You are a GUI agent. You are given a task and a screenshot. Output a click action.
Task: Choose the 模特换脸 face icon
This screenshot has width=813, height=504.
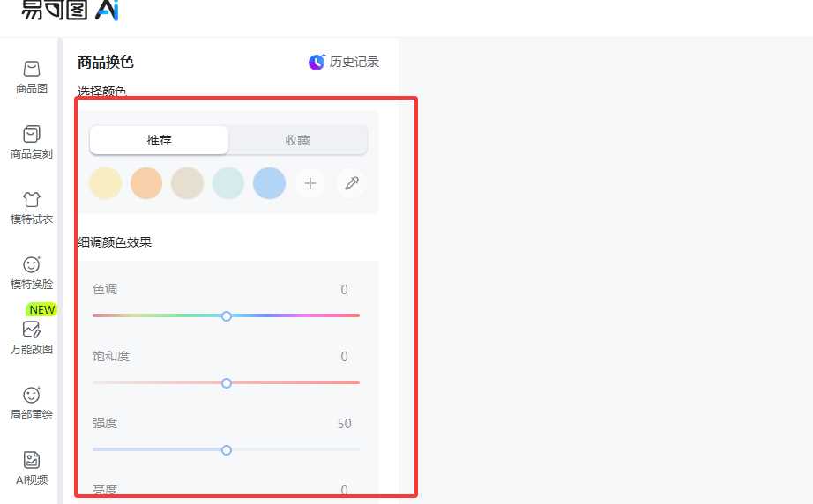tap(32, 264)
